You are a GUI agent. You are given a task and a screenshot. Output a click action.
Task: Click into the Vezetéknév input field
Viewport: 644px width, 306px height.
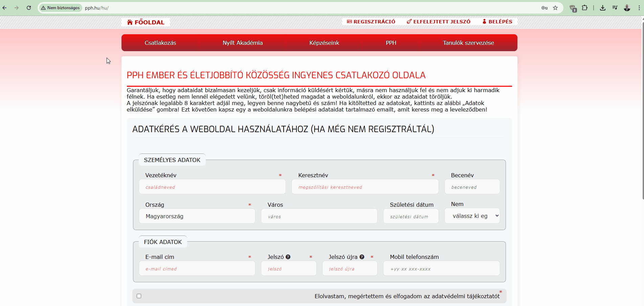tap(212, 187)
